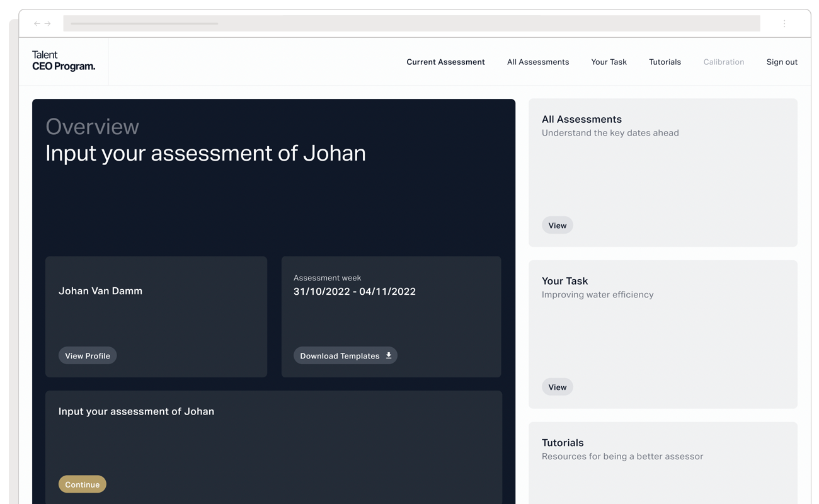The width and height of the screenshot is (819, 504).
Task: Click the Johan Van Damm name
Action: coord(100,290)
